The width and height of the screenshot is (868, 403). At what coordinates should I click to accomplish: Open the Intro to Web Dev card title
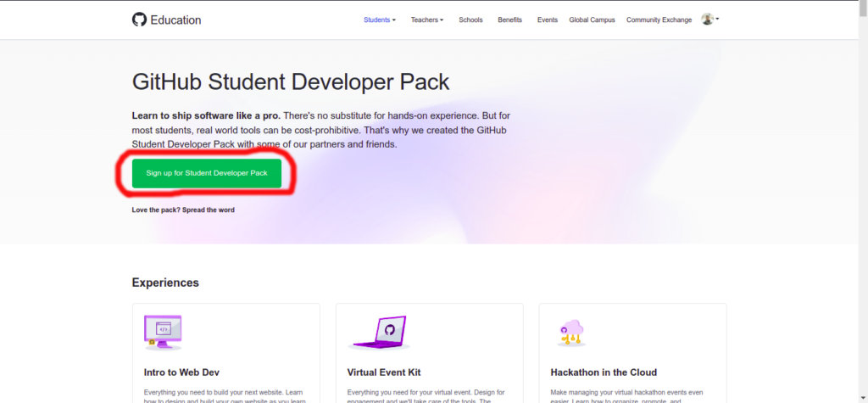pyautogui.click(x=182, y=372)
